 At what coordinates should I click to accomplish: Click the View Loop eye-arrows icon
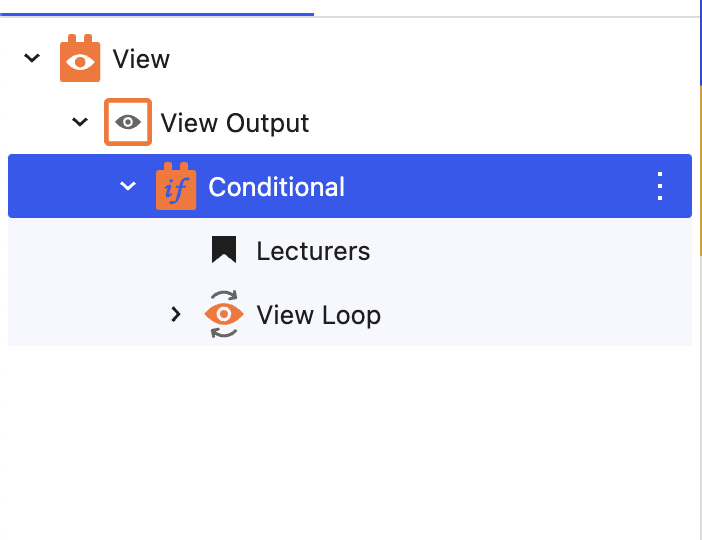click(224, 314)
